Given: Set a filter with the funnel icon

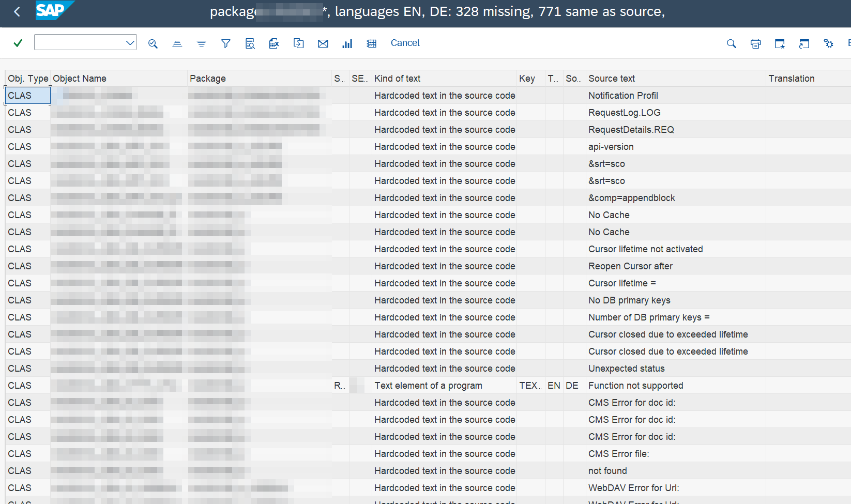Looking at the screenshot, I should (x=226, y=43).
